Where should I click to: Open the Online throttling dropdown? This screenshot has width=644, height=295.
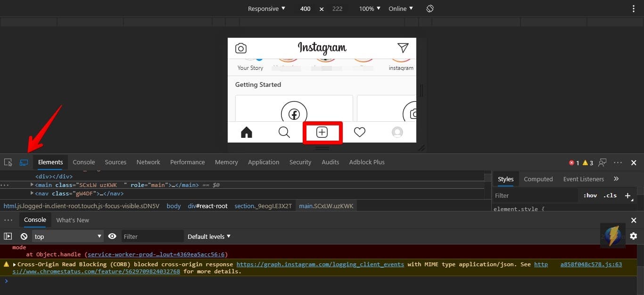point(401,8)
